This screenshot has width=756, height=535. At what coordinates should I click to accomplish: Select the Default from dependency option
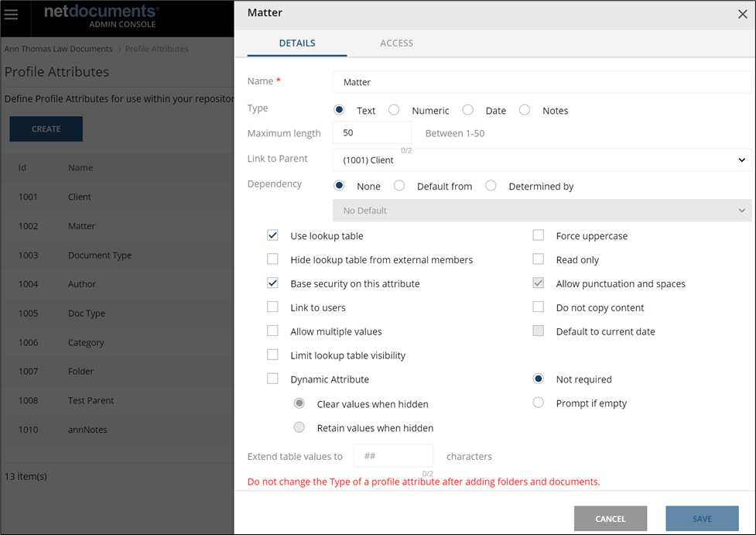399,186
